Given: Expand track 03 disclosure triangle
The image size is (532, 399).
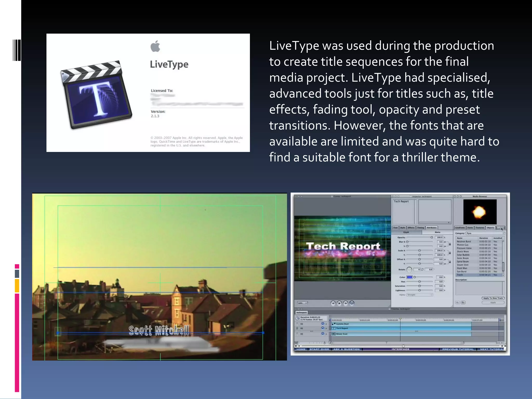Looking at the screenshot, I should (x=326, y=334).
